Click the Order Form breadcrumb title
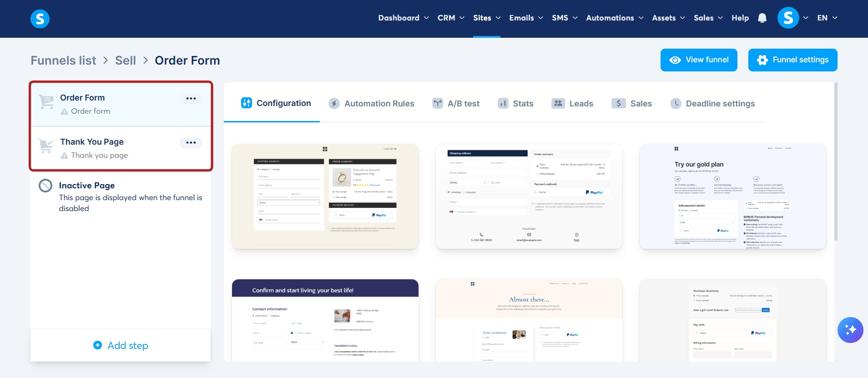The height and width of the screenshot is (378, 868). (187, 60)
